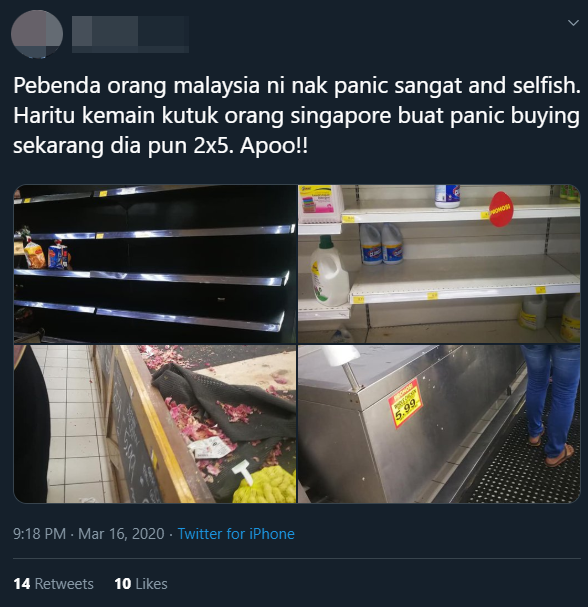Open the blurred username profile link

(130, 34)
